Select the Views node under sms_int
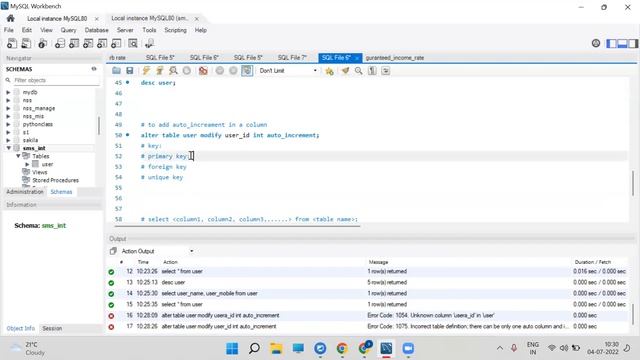 [x=39, y=172]
